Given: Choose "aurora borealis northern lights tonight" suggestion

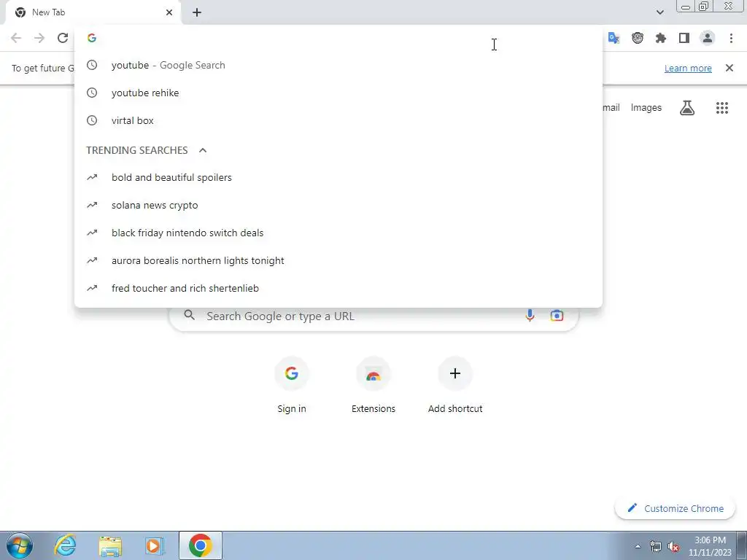Looking at the screenshot, I should (338, 260).
